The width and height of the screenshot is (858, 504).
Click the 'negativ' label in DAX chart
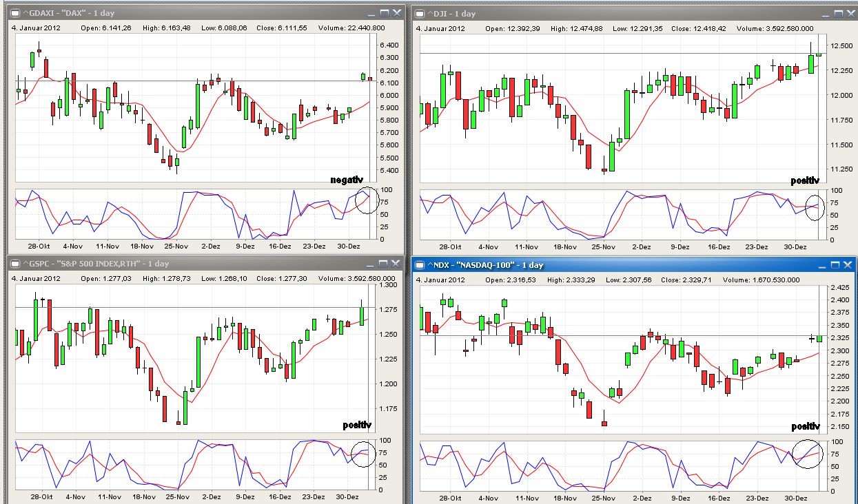coord(347,180)
